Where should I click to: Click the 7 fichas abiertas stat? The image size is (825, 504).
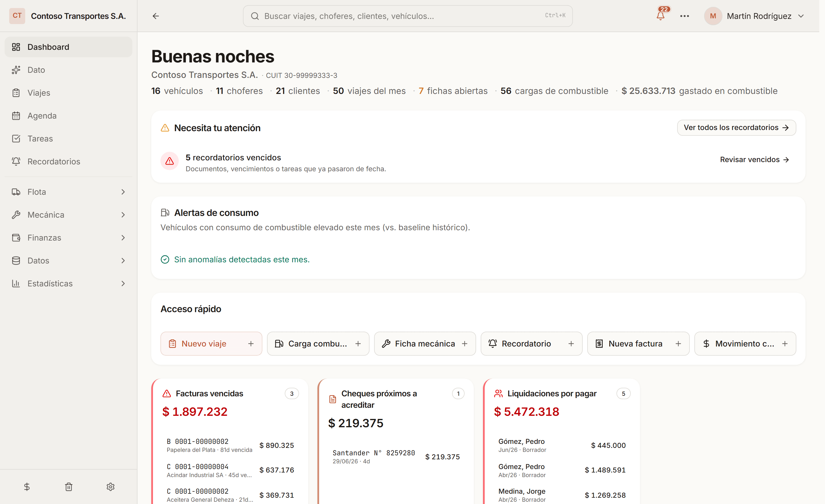[x=453, y=91]
